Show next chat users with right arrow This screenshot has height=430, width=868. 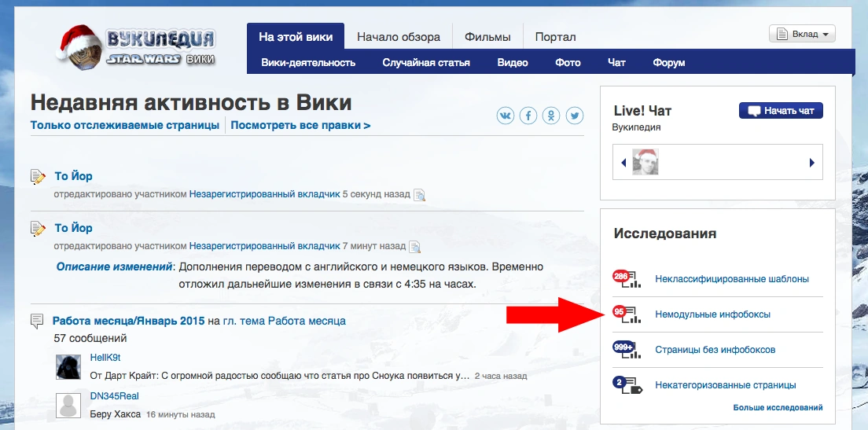coord(812,163)
